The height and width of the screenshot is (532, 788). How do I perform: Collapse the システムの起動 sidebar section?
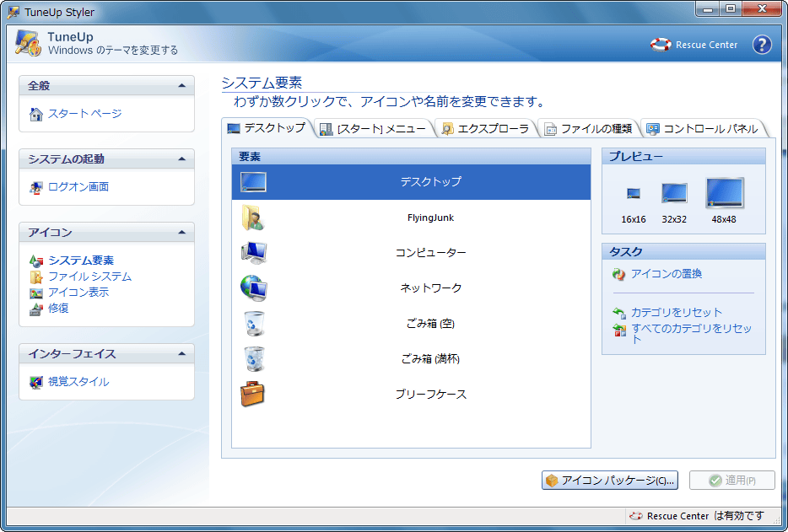pyautogui.click(x=182, y=159)
